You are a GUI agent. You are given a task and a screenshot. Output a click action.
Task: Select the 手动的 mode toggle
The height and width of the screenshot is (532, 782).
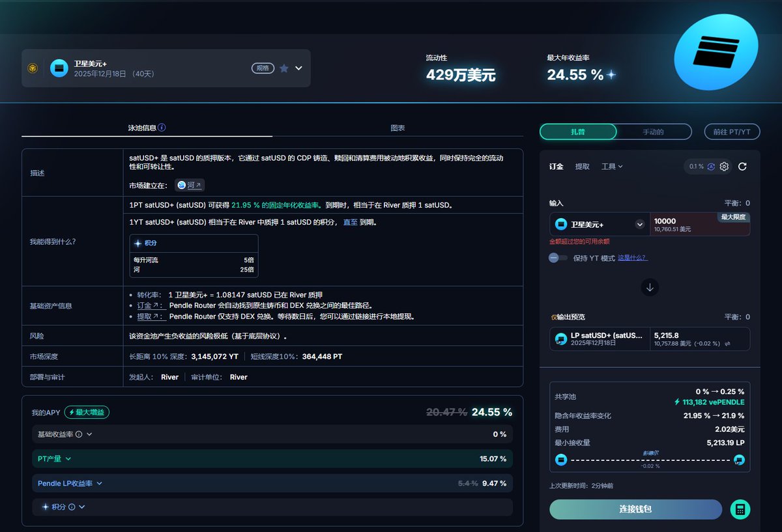[653, 132]
